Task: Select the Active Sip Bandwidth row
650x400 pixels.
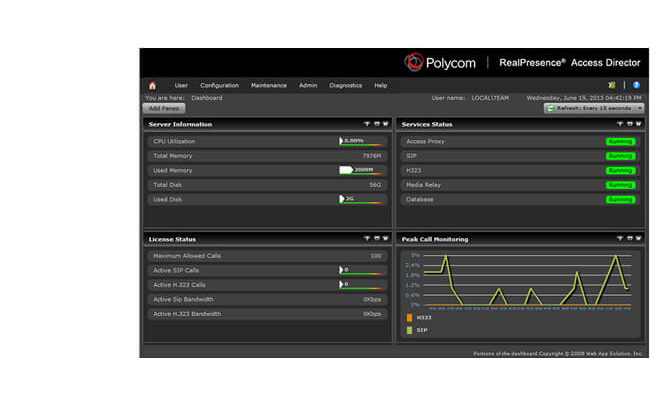Action: (267, 300)
